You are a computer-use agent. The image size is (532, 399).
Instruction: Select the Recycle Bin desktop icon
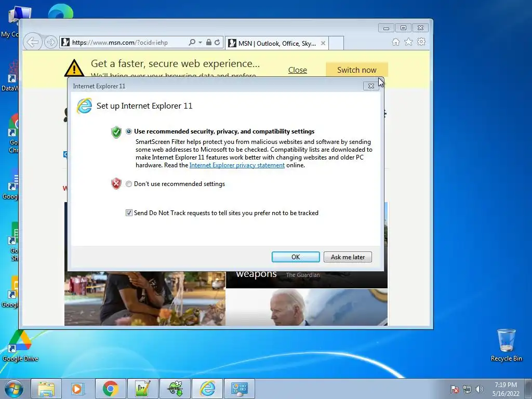pyautogui.click(x=506, y=345)
